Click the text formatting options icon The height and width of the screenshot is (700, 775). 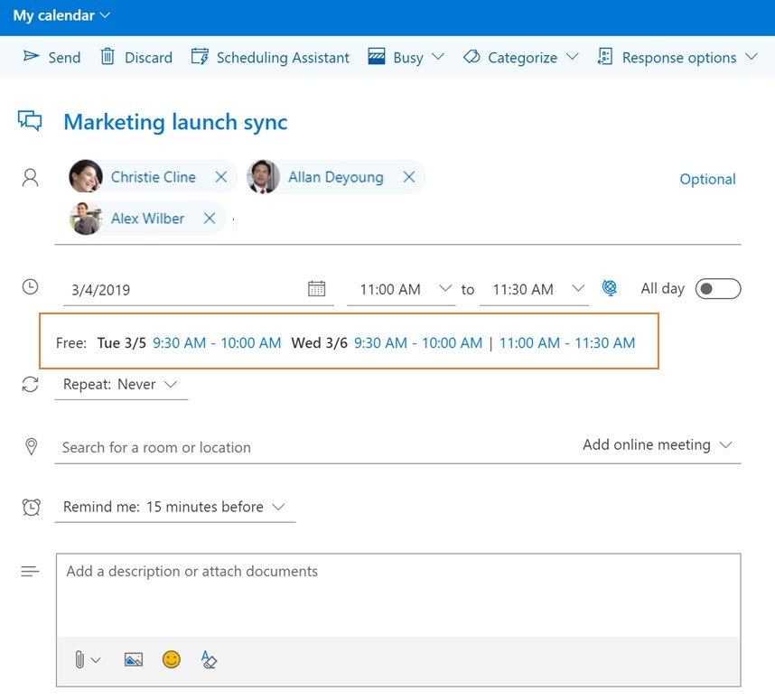209,659
